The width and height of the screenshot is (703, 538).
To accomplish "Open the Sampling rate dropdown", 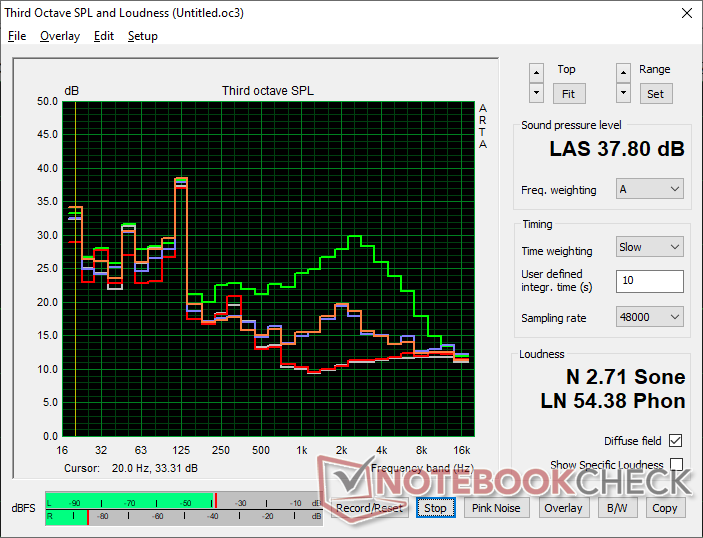I will (650, 317).
